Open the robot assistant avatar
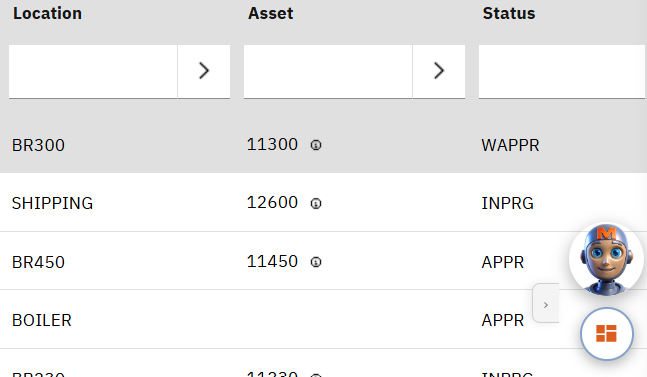This screenshot has width=647, height=377. pyautogui.click(x=606, y=259)
